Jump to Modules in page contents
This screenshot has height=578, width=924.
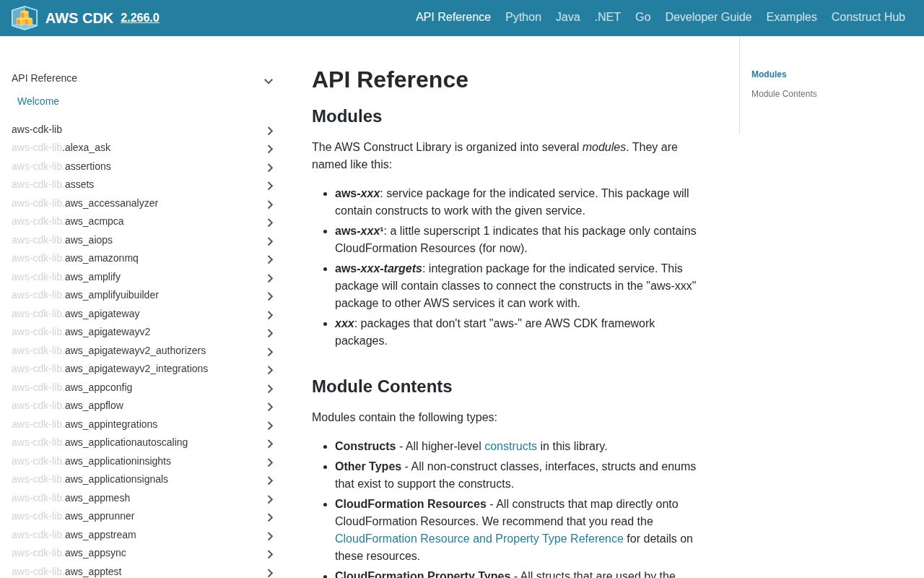769,74
